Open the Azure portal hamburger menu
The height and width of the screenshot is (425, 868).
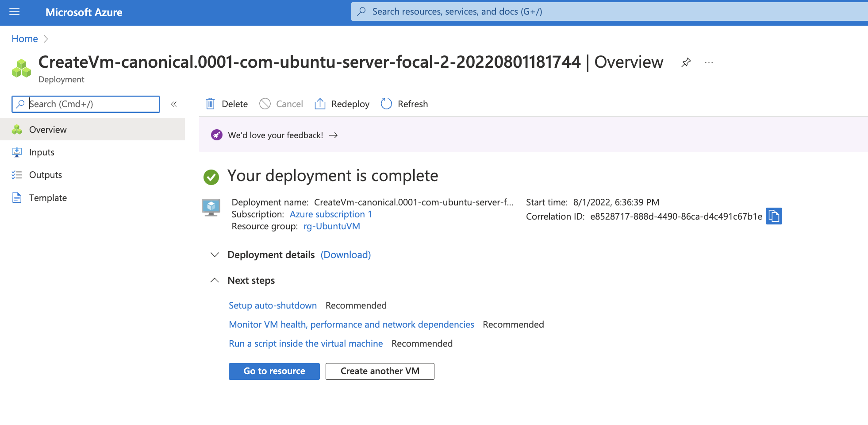coord(15,12)
